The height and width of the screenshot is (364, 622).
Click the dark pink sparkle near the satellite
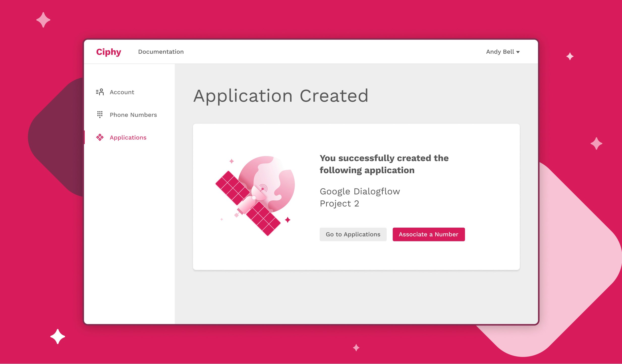coord(288,220)
